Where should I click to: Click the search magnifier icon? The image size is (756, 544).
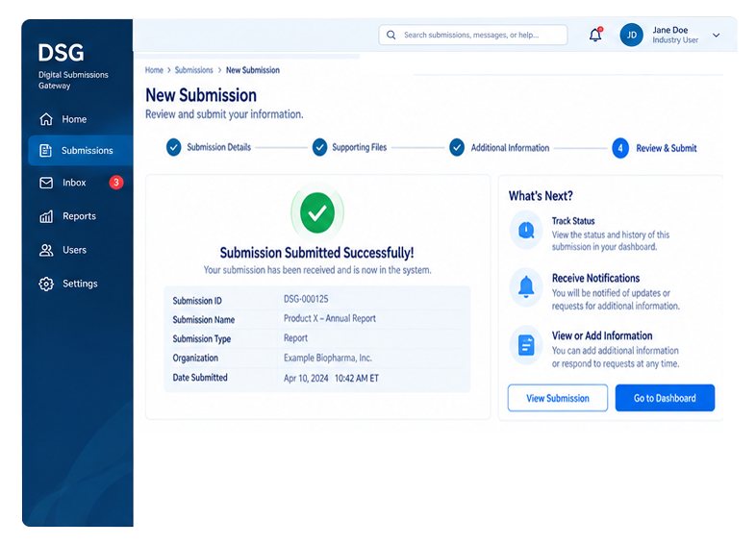(391, 35)
